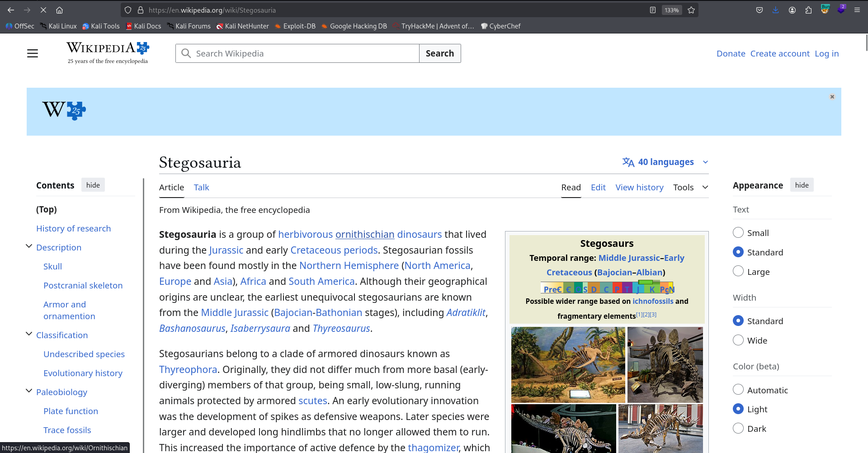This screenshot has height=453, width=868.
Task: Click the Search button
Action: [439, 53]
